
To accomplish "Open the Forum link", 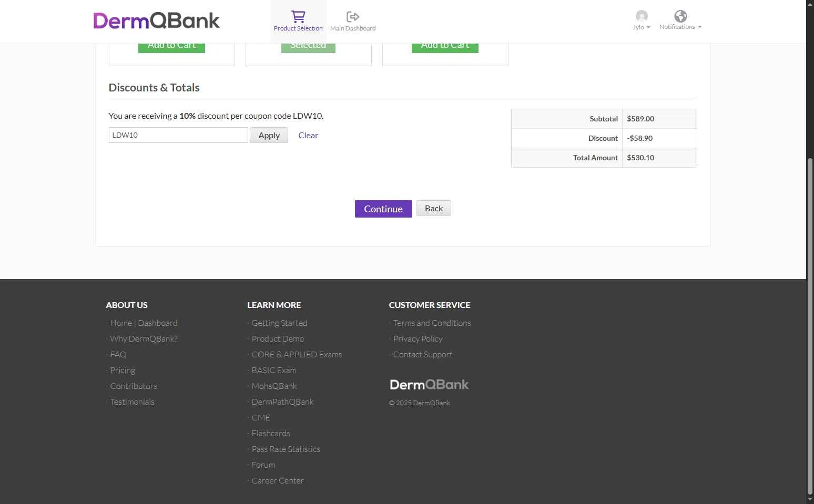I will click(x=263, y=465).
